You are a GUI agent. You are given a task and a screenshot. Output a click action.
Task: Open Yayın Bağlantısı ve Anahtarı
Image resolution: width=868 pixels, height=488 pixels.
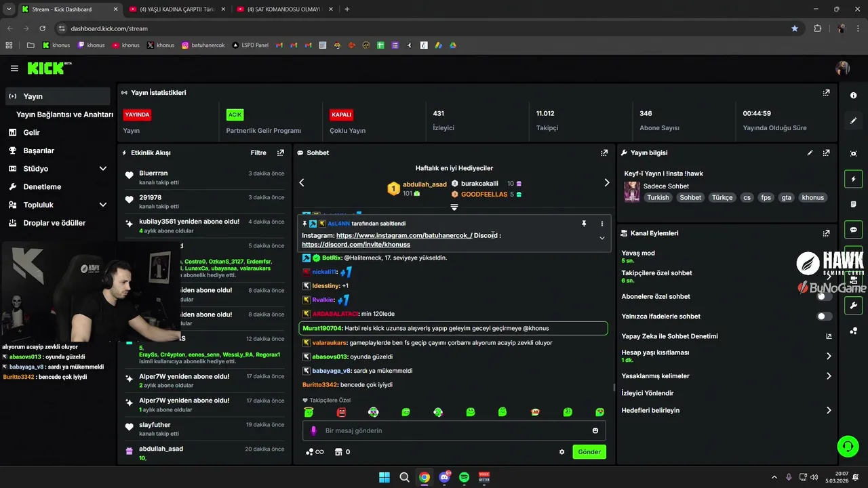pos(64,115)
